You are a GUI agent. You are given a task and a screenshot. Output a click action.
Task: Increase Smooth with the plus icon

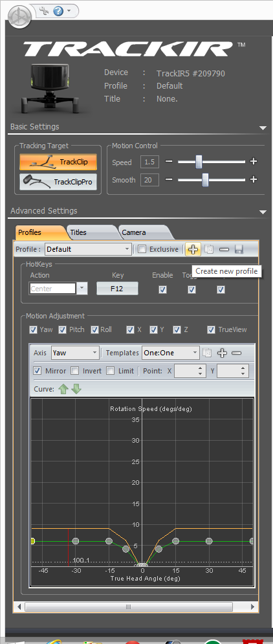(x=254, y=179)
